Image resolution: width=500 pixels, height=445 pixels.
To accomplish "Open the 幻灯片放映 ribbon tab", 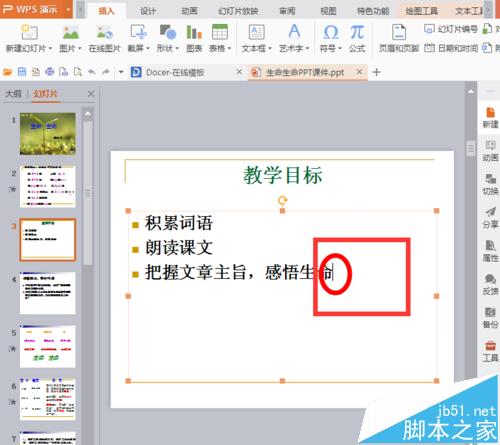I will pos(238,11).
